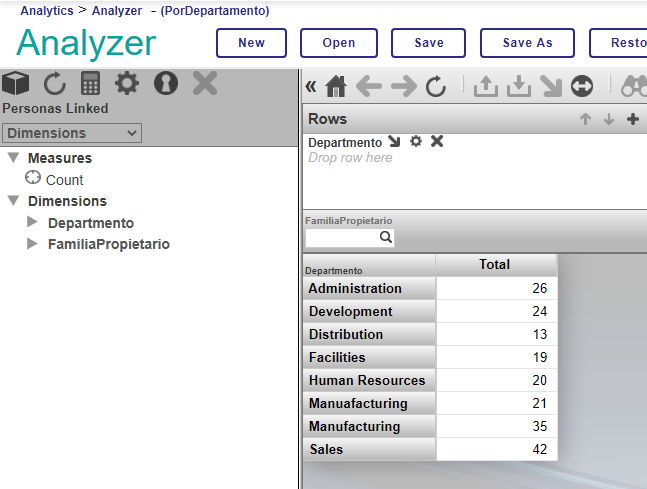The image size is (647, 489).
Task: Click the back arrow in report toolbar
Action: [369, 87]
